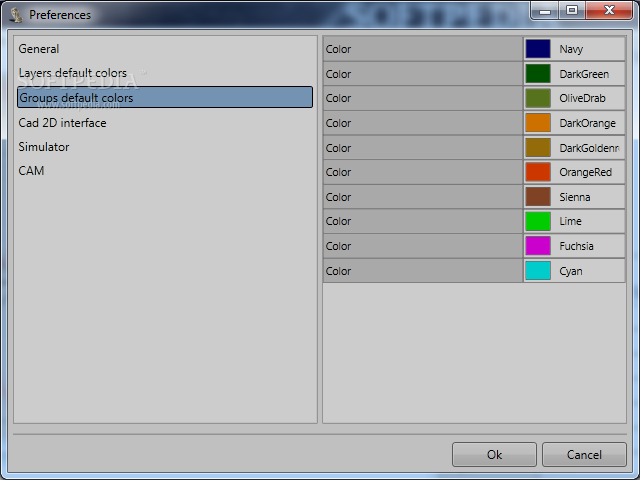Select the Navy color name text
Image resolution: width=640 pixels, height=480 pixels.
(x=571, y=49)
